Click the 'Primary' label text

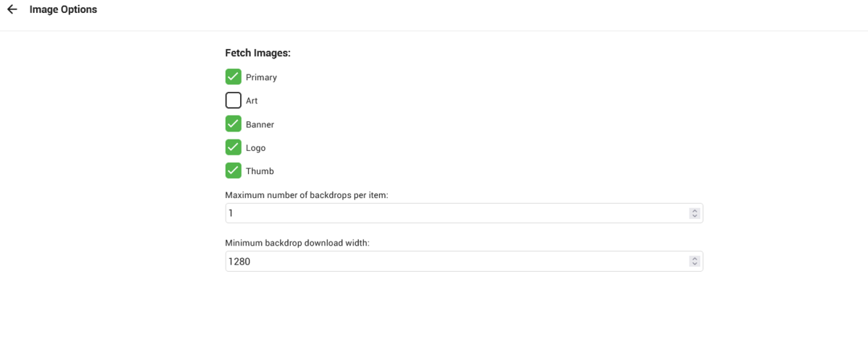point(261,77)
